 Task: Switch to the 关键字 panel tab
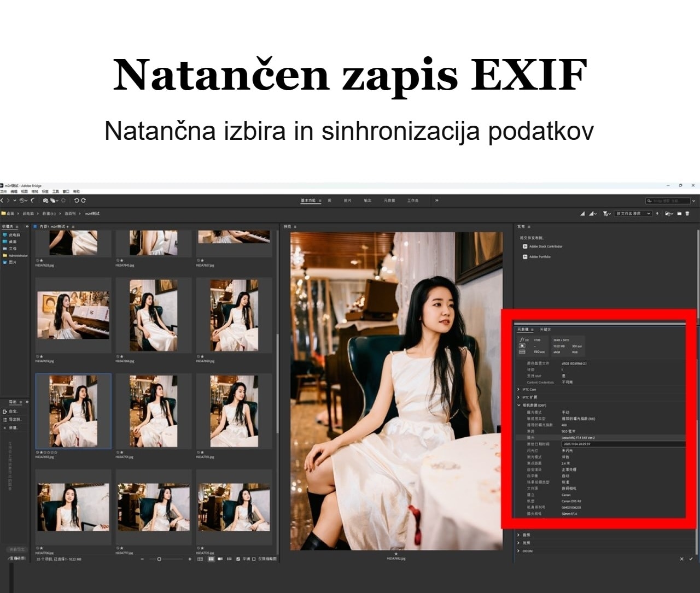coord(546,330)
